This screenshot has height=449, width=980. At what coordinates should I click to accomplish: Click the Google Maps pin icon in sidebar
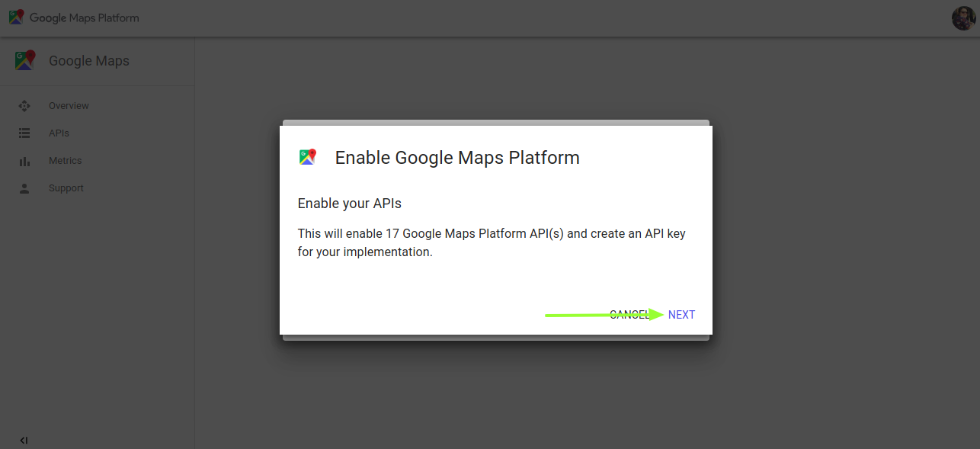point(25,61)
